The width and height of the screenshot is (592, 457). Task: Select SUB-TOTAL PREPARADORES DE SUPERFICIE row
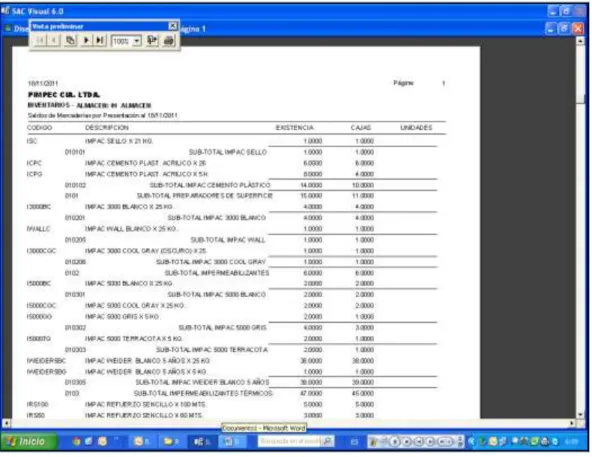pos(219,196)
